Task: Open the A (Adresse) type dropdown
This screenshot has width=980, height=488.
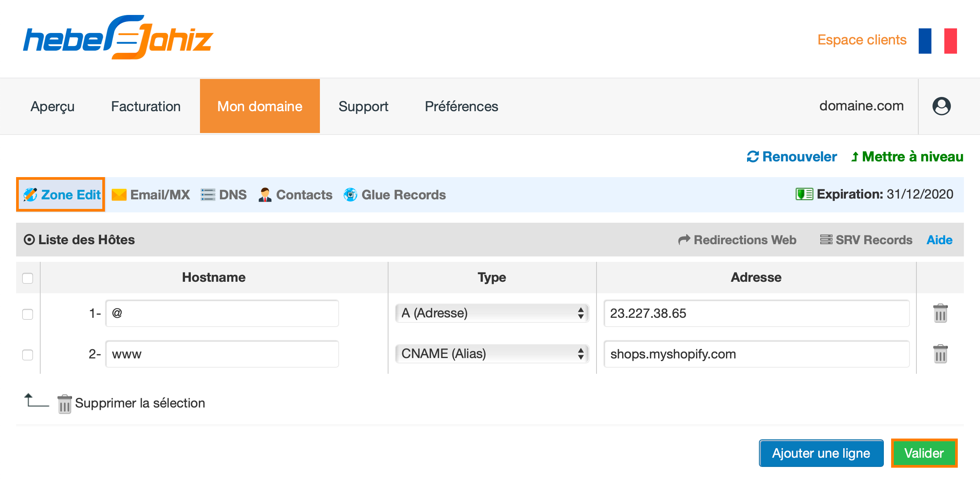Action: coord(492,313)
